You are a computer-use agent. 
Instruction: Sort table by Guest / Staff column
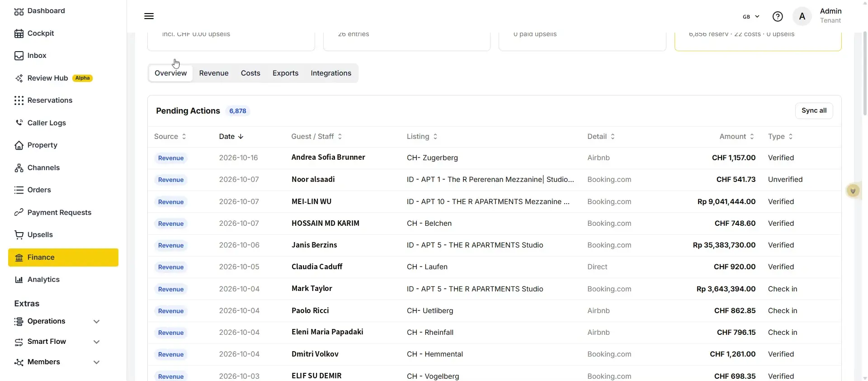316,137
